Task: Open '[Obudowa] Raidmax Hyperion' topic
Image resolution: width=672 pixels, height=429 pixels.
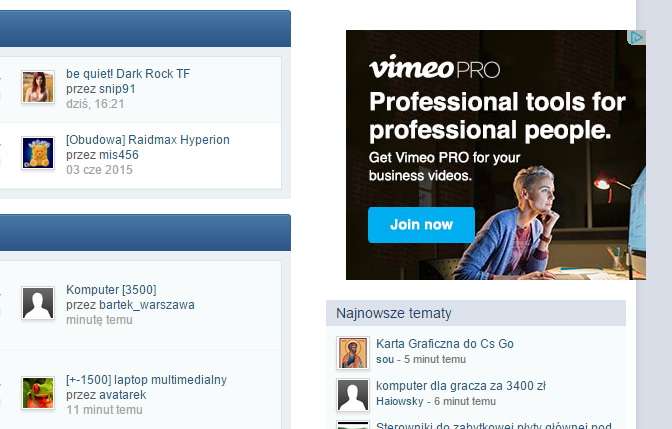Action: pos(148,140)
